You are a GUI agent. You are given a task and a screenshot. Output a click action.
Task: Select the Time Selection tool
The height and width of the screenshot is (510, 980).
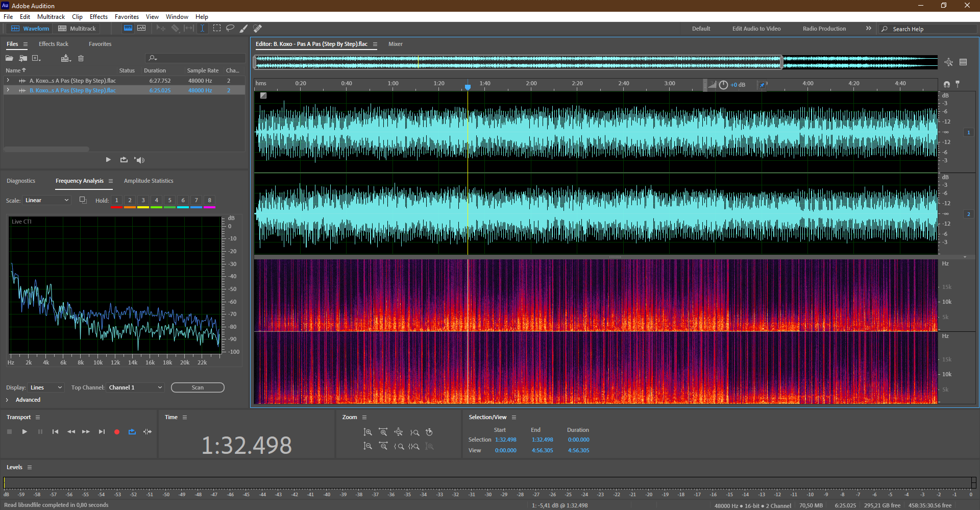pyautogui.click(x=202, y=29)
